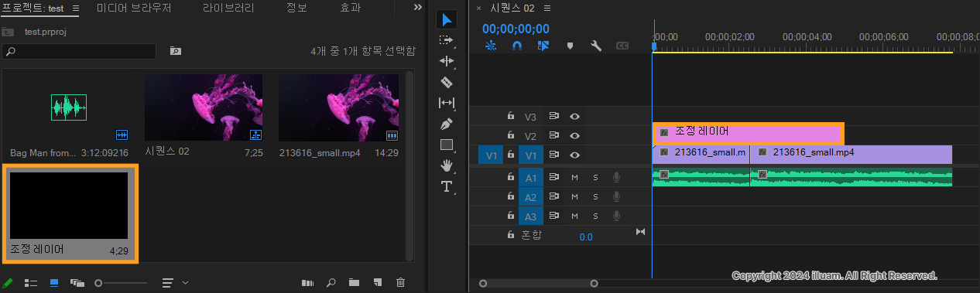Open the 시퀀스 02 panel menu
This screenshot has width=980, height=293.
547,8
